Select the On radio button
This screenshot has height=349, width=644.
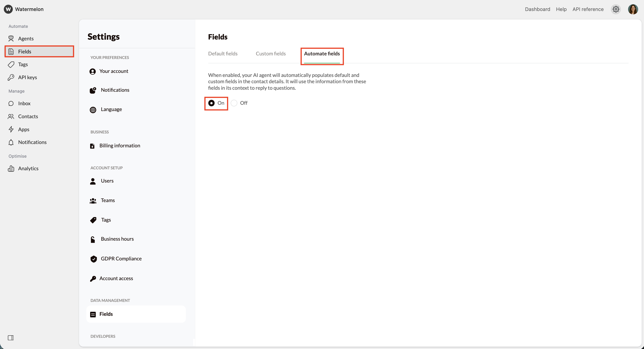(212, 103)
